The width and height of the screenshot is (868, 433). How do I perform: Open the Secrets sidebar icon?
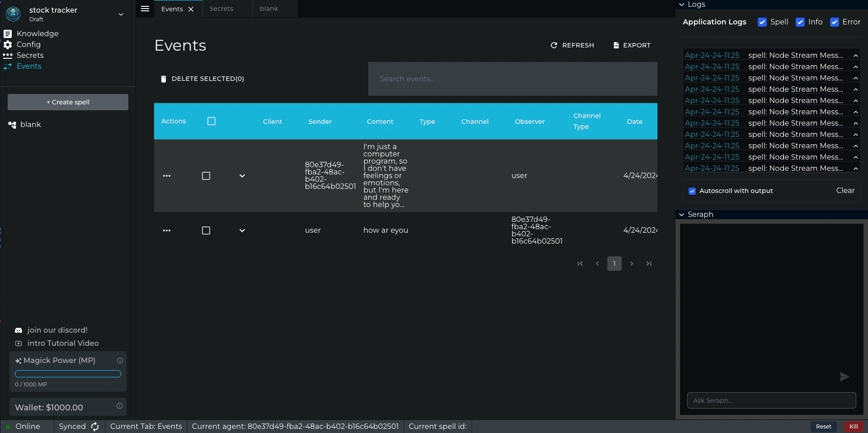[8, 55]
